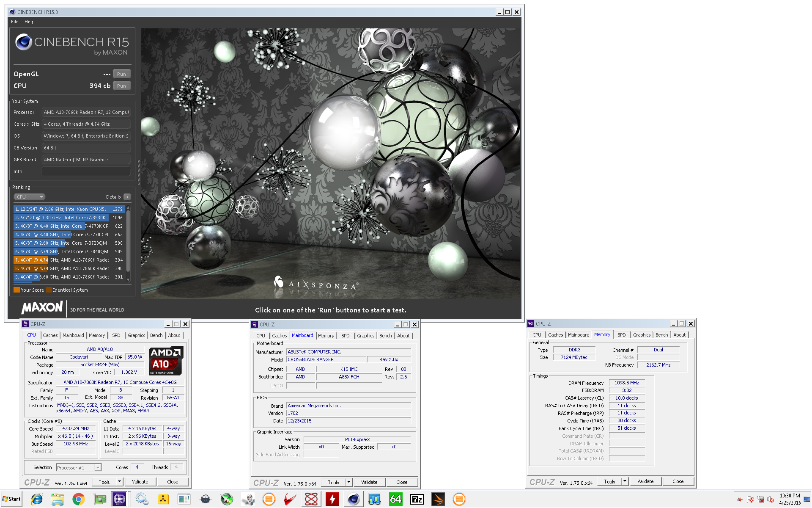Open SPD tab in right CPU-Z window
Viewport: 812px width, 508px height.
[621, 335]
